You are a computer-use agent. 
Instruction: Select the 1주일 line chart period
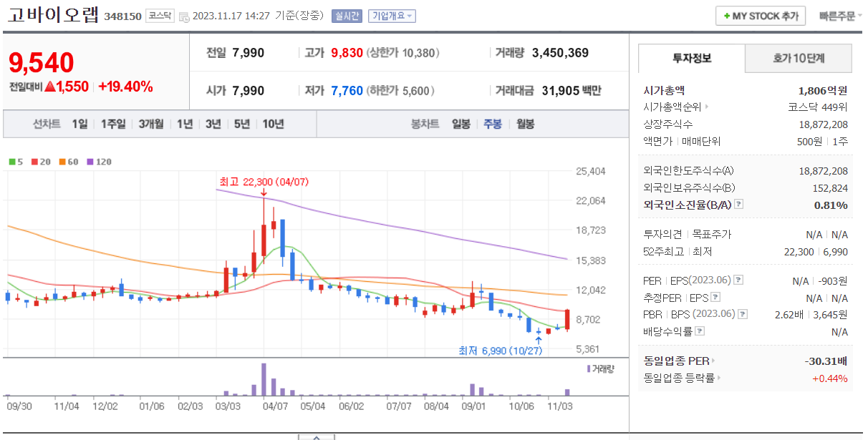click(113, 124)
